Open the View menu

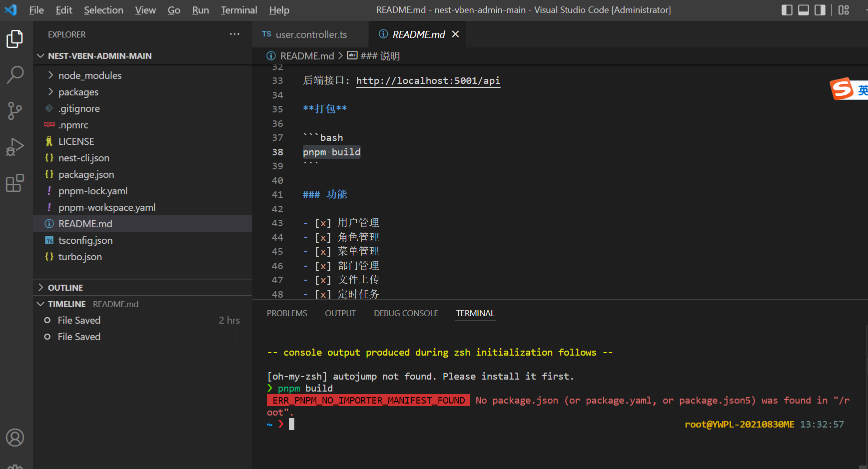coord(145,10)
